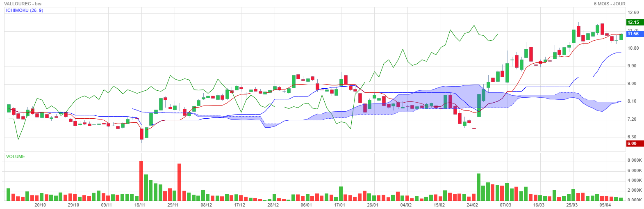Viewport: 644px width, 209px height.
Task: Click the 04/02 date label
Action: [x=406, y=205]
